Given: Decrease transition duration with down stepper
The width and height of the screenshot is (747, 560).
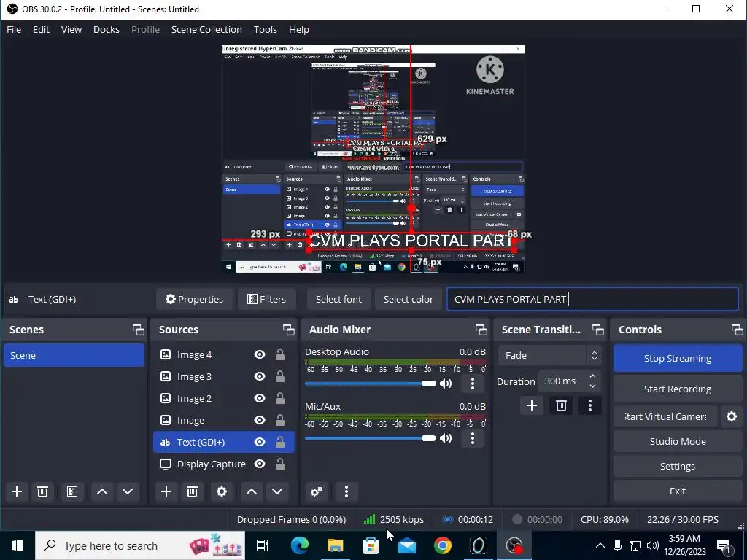Looking at the screenshot, I should click(x=592, y=386).
